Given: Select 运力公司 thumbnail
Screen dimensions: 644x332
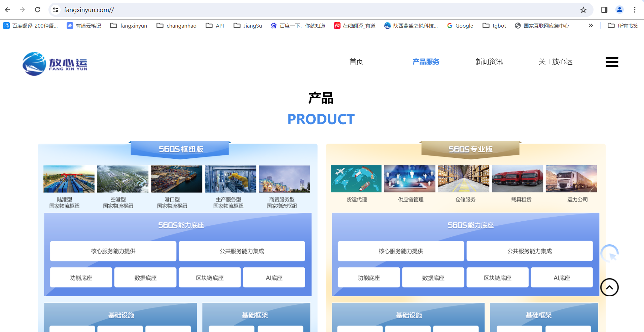Looking at the screenshot, I should tap(571, 179).
